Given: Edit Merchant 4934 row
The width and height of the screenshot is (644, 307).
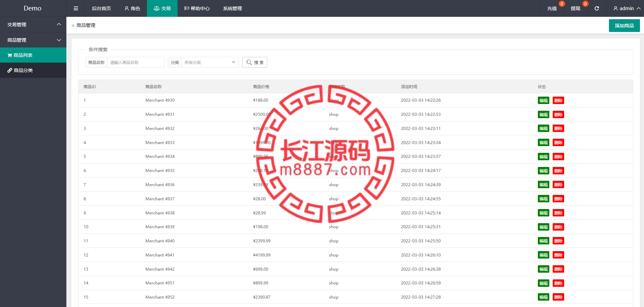Looking at the screenshot, I should [544, 157].
